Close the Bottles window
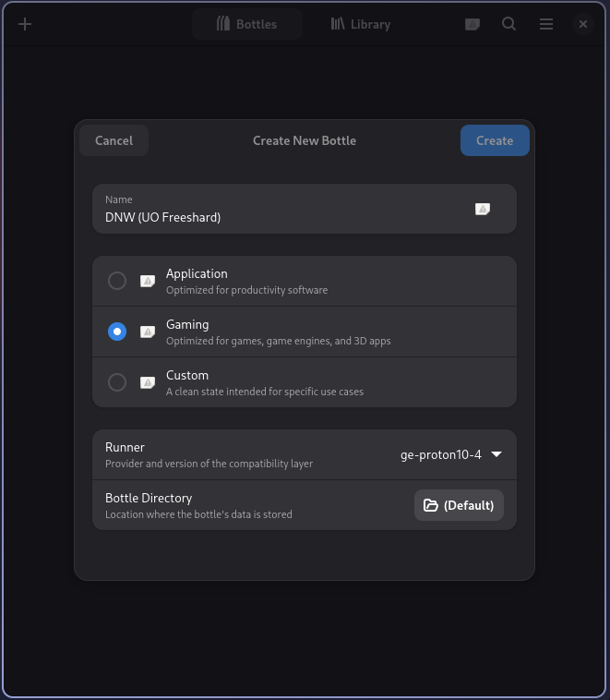Image resolution: width=610 pixels, height=700 pixels. point(582,24)
